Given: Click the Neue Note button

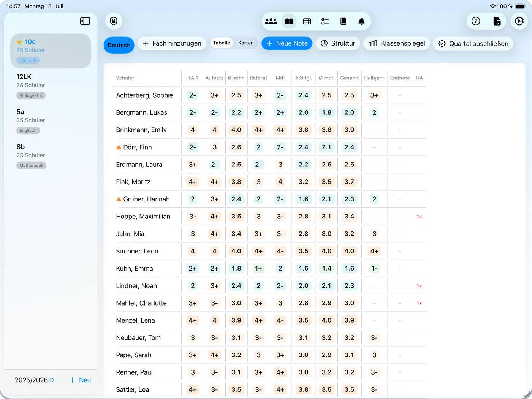Looking at the screenshot, I should (x=287, y=43).
